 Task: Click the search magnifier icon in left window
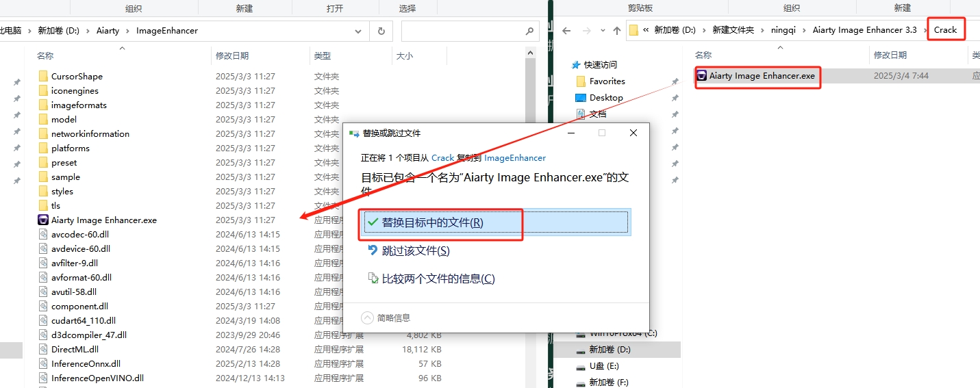pyautogui.click(x=529, y=31)
